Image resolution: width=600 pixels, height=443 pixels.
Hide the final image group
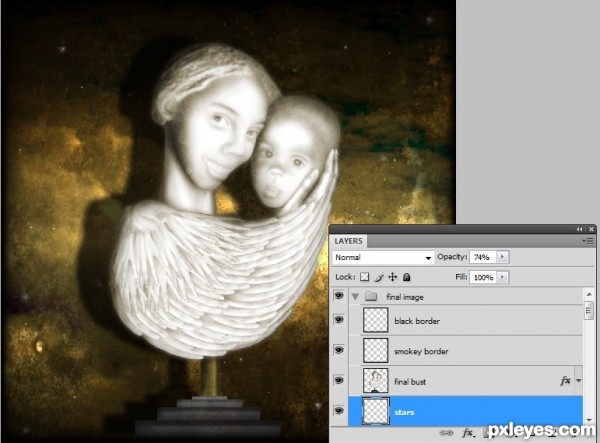click(x=339, y=296)
